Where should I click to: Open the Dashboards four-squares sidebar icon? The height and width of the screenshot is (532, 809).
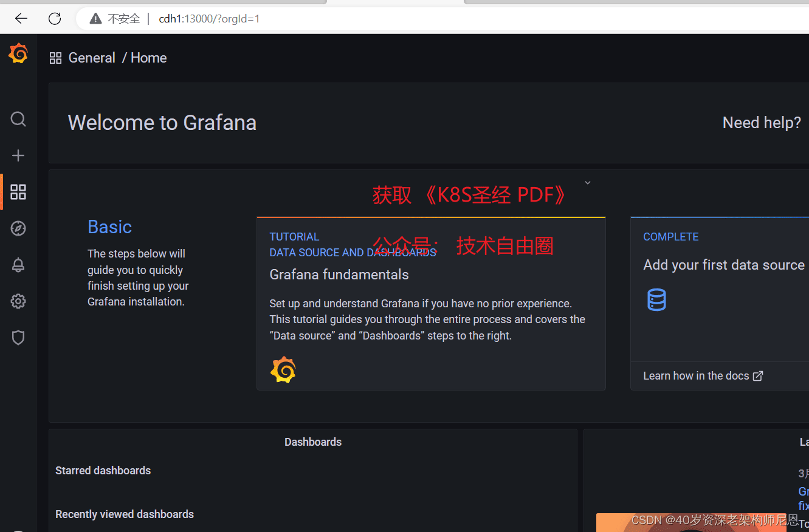(x=18, y=192)
